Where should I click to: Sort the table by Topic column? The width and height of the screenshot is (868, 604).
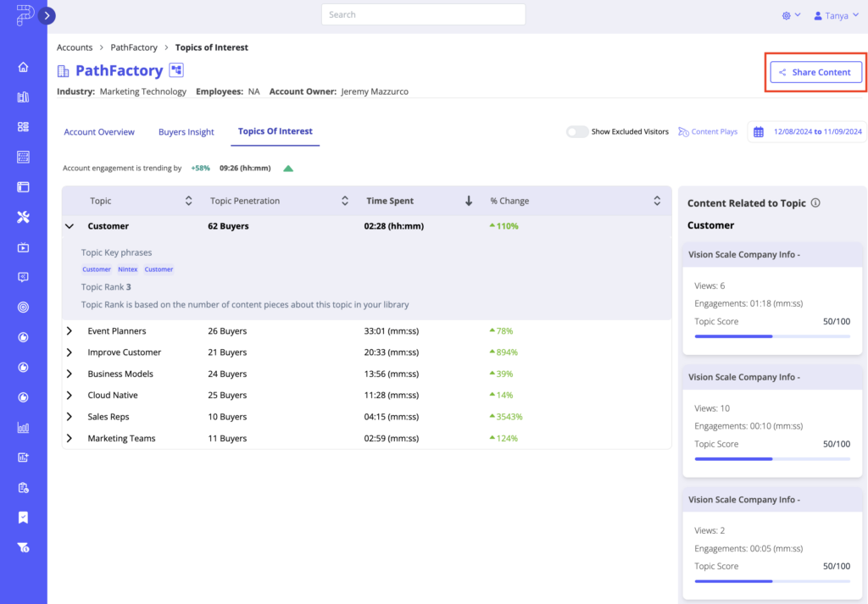pos(188,201)
